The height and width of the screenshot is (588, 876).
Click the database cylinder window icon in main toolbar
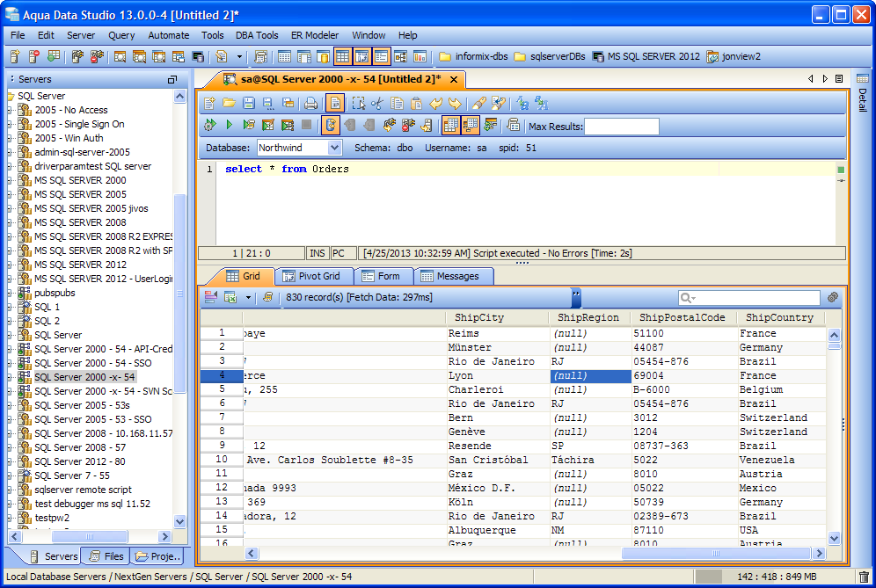[x=323, y=56]
